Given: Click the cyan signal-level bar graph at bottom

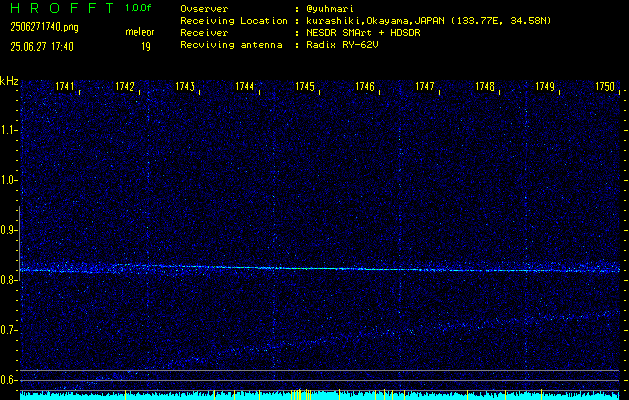Looking at the screenshot, I should pyautogui.click(x=320, y=396).
